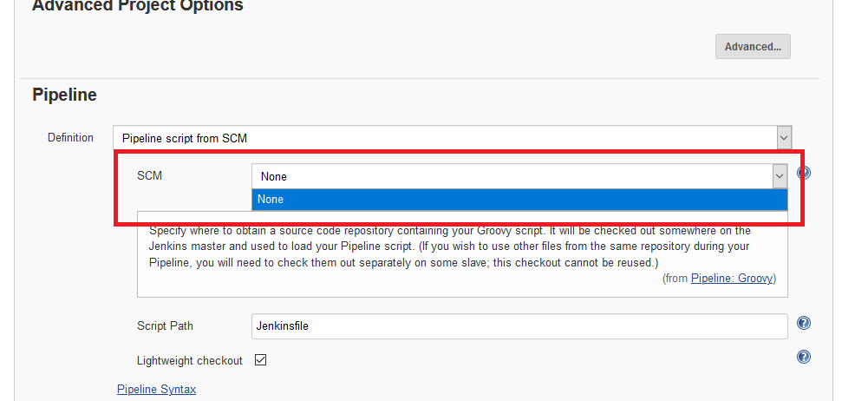Click the Pipeline section heading
Viewport: 868px width, 401px height.
tap(64, 95)
